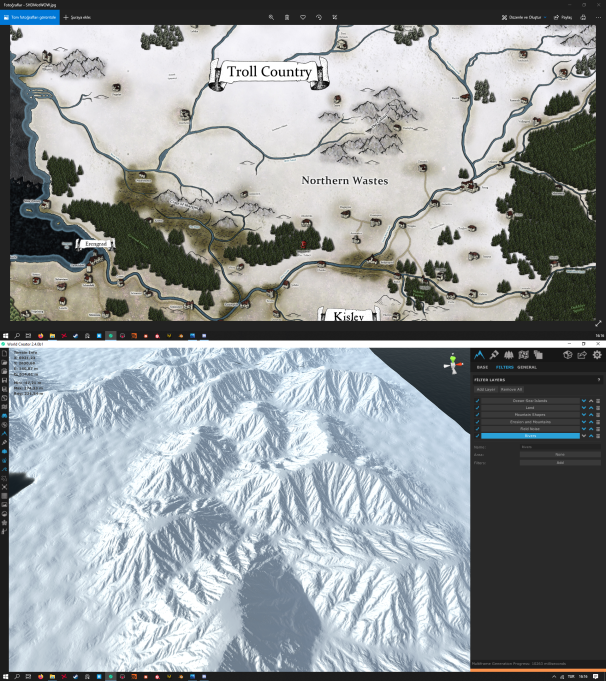Toggle the Ocean-Sea-Islands layer checkbox
The image size is (606, 681).
pos(477,401)
